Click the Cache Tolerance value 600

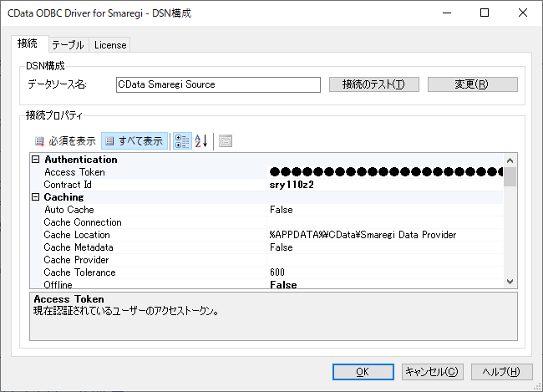[x=277, y=272]
